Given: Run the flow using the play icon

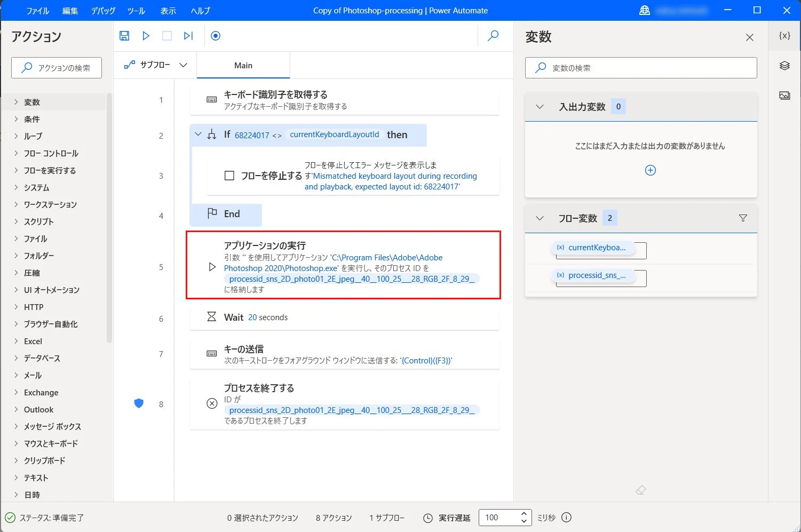Looking at the screenshot, I should pyautogui.click(x=146, y=36).
